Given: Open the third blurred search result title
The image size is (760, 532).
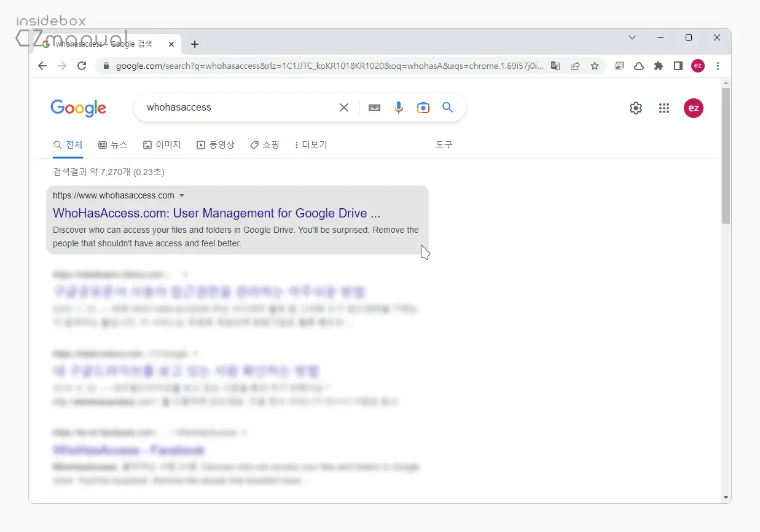Looking at the screenshot, I should coord(186,370).
